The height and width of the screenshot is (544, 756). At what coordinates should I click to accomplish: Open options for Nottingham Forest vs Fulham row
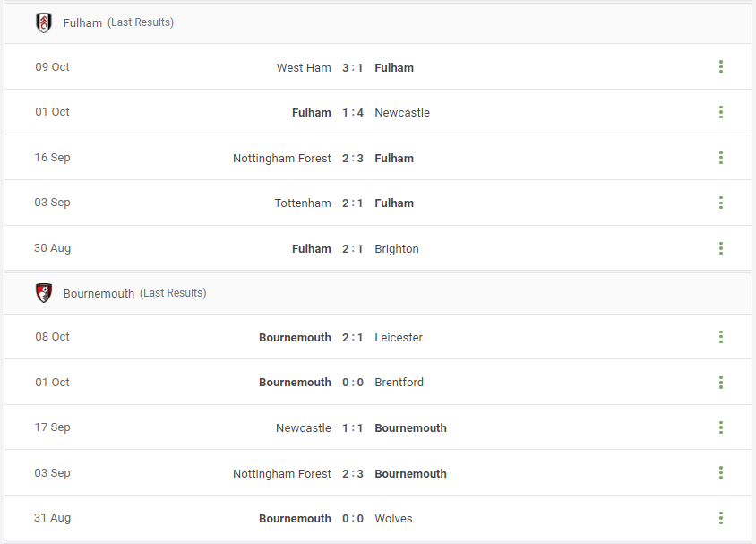(721, 158)
